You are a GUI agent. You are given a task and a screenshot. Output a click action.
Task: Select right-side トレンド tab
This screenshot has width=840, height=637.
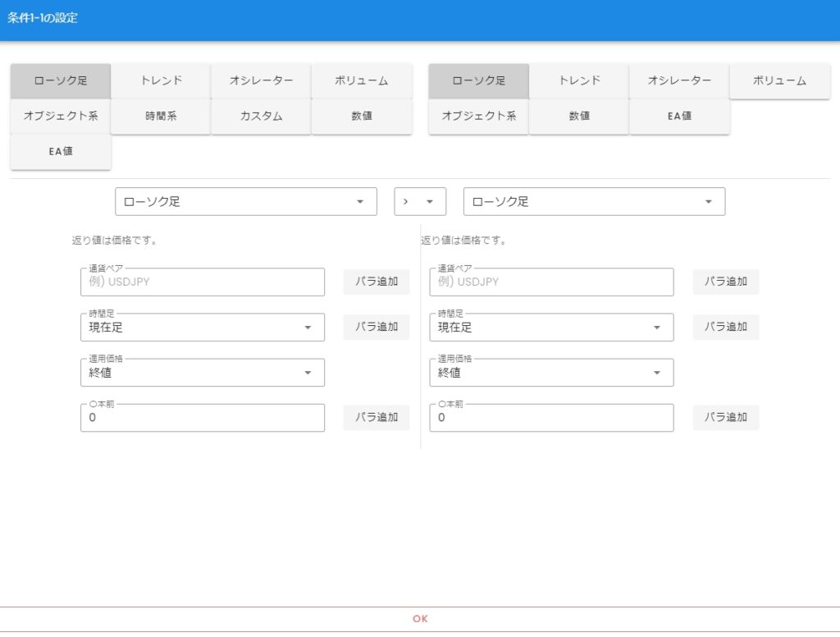click(x=579, y=81)
